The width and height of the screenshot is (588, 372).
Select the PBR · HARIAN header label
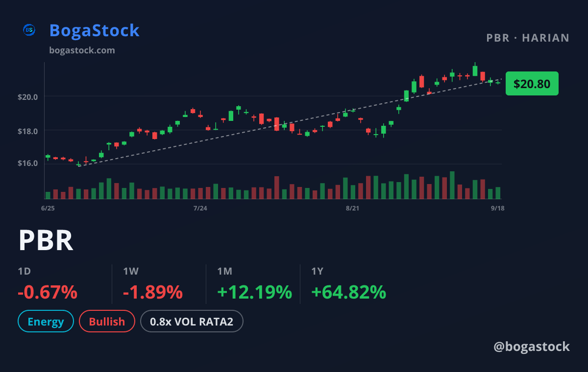(528, 38)
